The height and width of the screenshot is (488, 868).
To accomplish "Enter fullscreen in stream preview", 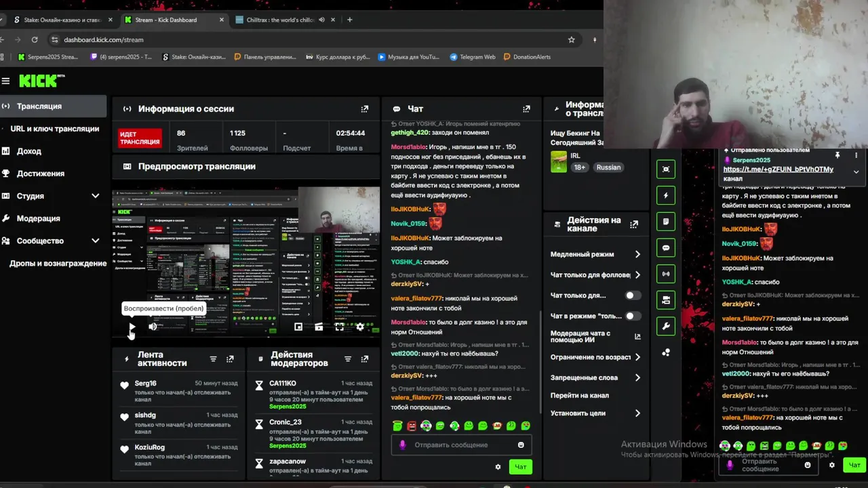I will [x=339, y=327].
